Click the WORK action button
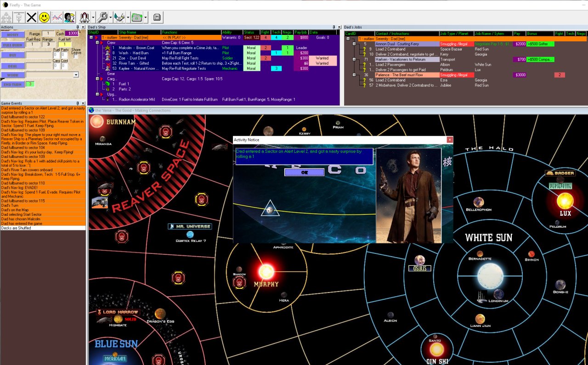 pos(13,75)
